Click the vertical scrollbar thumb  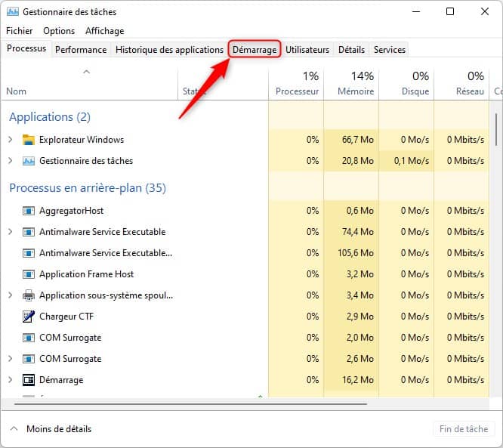[x=496, y=130]
